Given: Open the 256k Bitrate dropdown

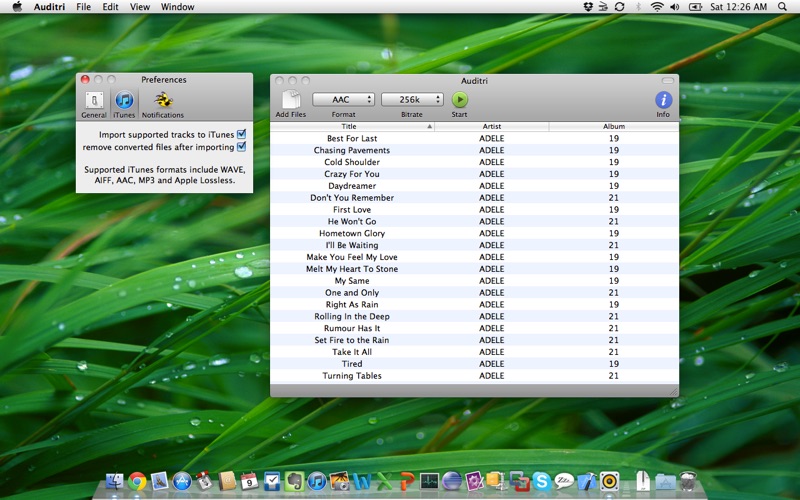Looking at the screenshot, I should pyautogui.click(x=412, y=99).
